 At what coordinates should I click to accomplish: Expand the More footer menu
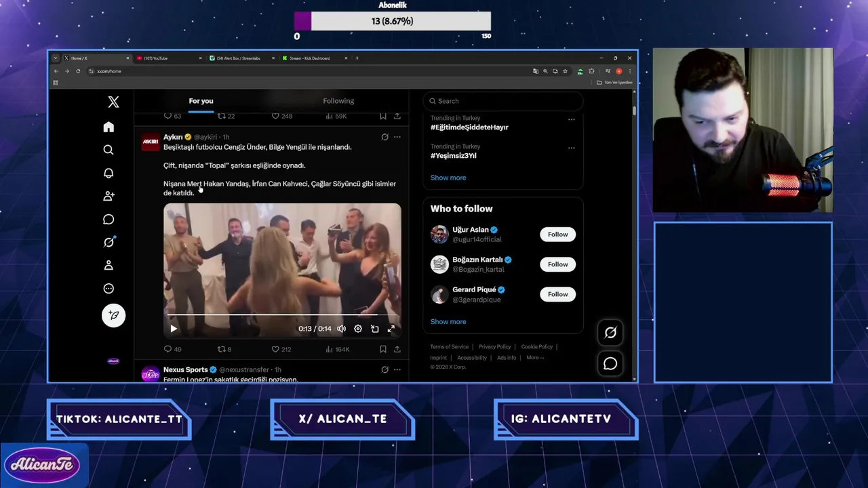point(535,358)
